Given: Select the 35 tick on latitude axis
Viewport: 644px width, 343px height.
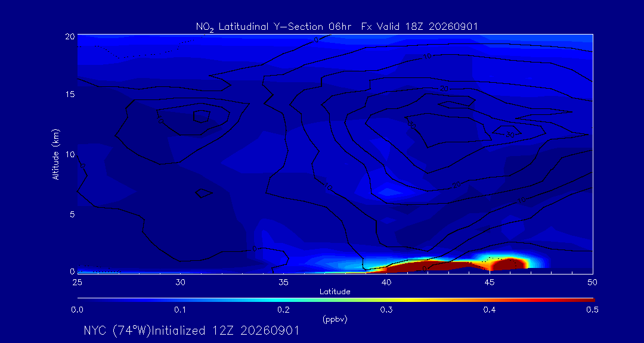Looking at the screenshot, I should pyautogui.click(x=283, y=282).
